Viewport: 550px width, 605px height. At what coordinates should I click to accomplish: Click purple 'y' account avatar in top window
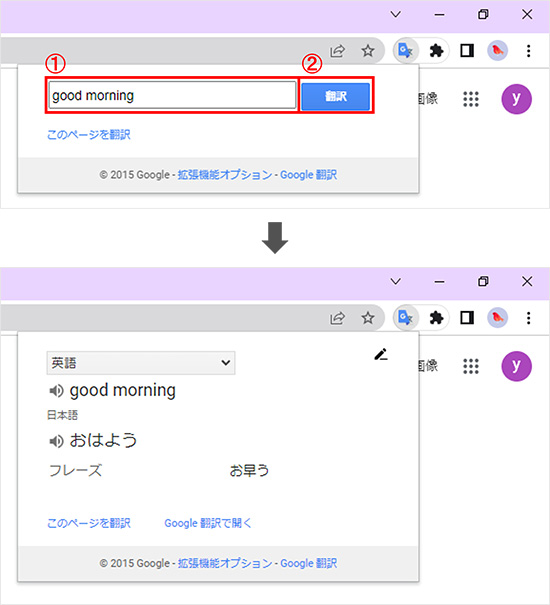516,99
